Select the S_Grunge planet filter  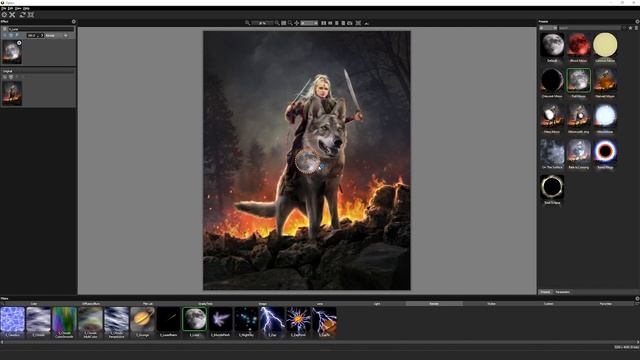coord(142,322)
